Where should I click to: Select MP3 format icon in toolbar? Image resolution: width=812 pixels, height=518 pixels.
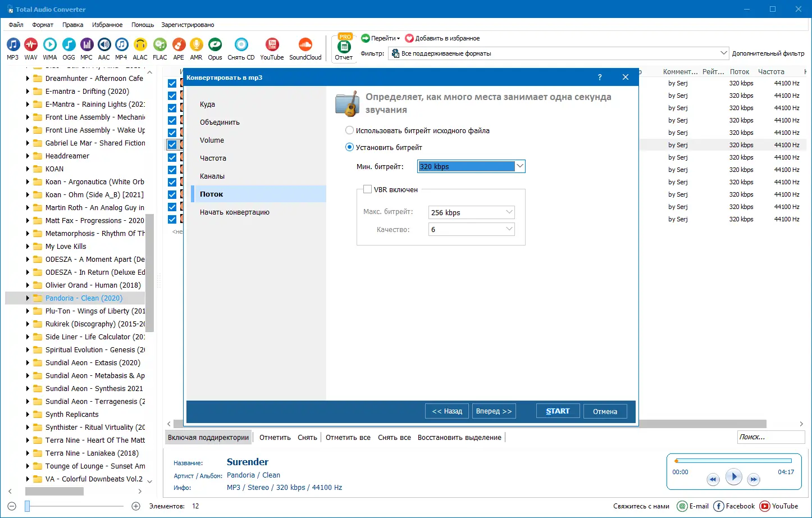[x=12, y=45]
